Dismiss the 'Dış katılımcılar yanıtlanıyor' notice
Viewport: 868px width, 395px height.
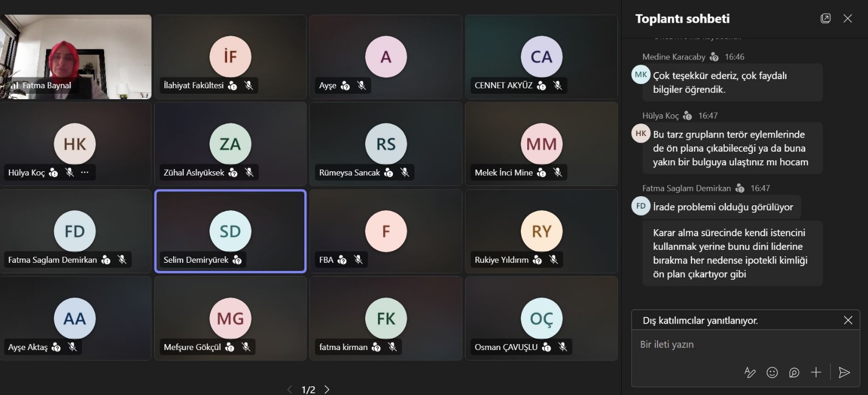(x=848, y=320)
